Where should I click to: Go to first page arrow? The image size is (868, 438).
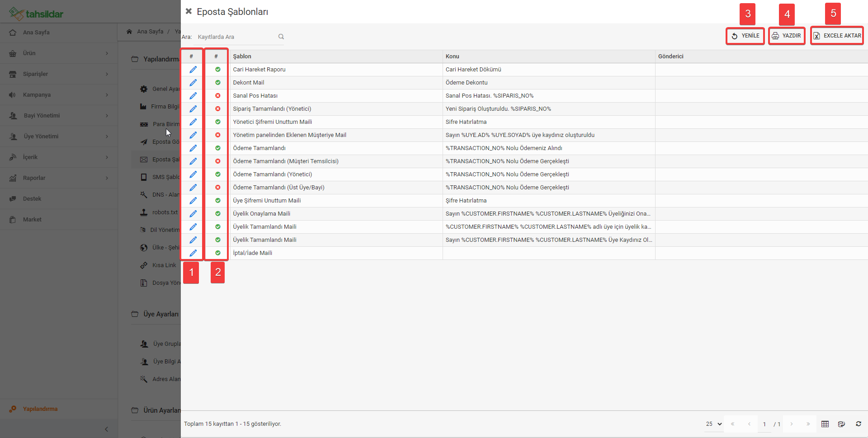pos(733,424)
